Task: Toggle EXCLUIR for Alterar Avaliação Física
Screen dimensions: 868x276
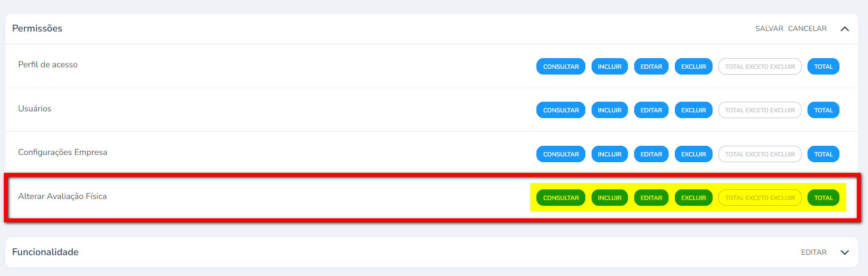Action: click(693, 198)
